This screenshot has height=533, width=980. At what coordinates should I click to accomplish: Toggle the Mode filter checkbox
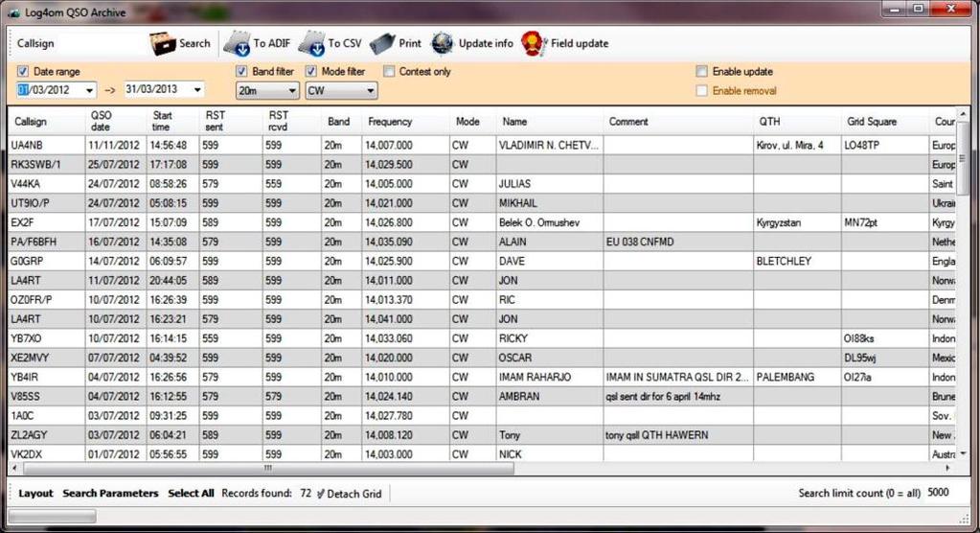pyautogui.click(x=310, y=71)
